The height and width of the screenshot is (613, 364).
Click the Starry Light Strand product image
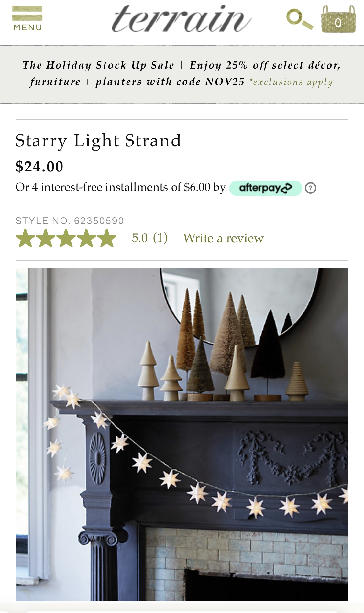point(182,435)
